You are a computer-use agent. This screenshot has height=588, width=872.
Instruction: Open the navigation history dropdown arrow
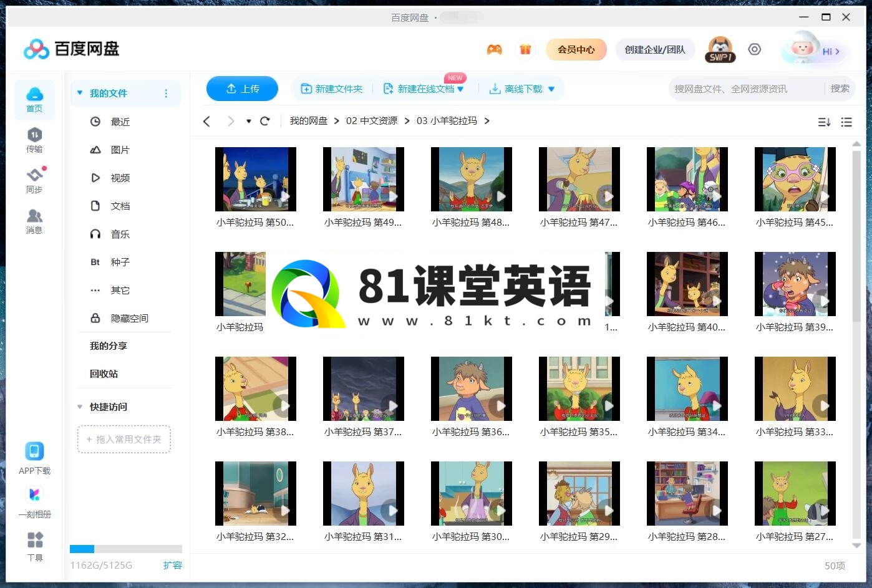click(248, 121)
